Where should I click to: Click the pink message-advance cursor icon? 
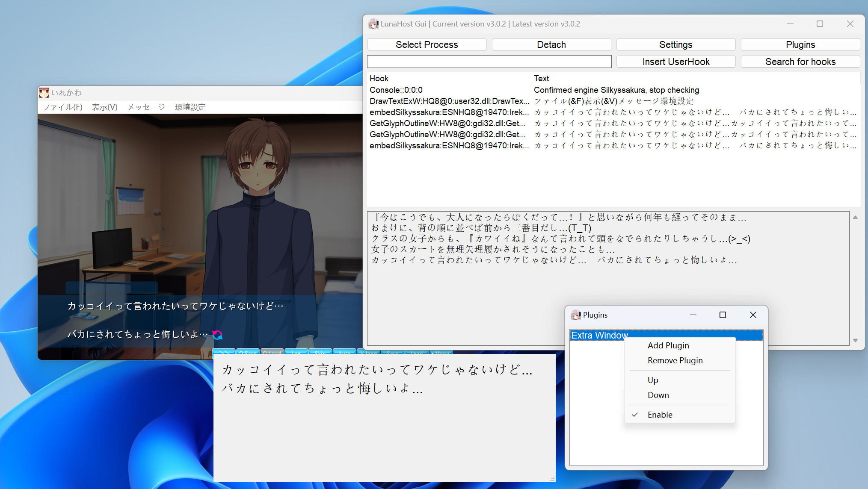217,335
